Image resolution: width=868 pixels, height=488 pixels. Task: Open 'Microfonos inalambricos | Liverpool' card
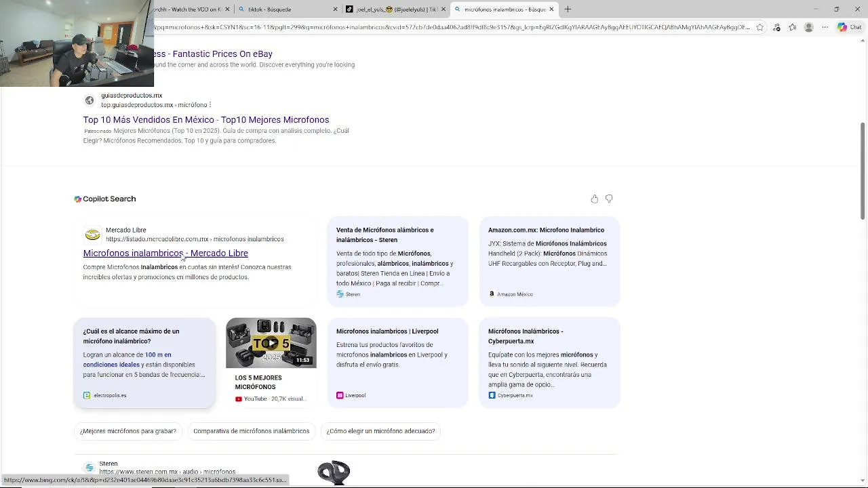(398, 363)
